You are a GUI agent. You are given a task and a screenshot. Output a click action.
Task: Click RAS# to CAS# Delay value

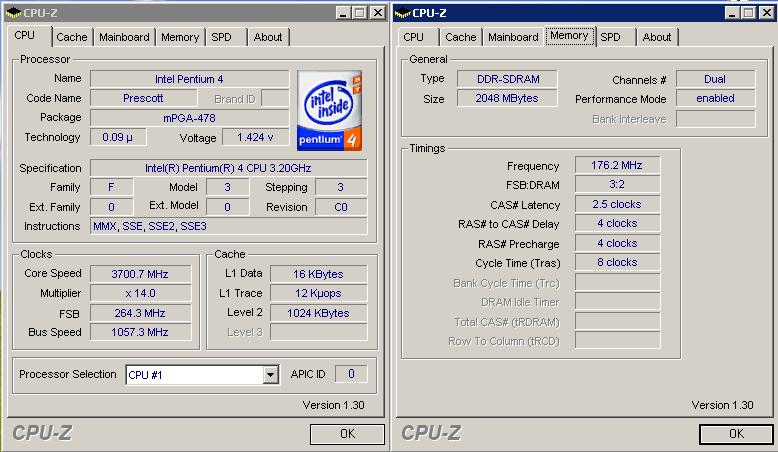(x=617, y=224)
